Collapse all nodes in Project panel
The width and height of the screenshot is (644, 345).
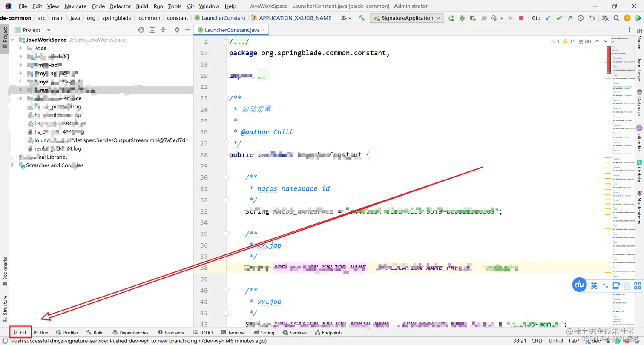point(163,30)
